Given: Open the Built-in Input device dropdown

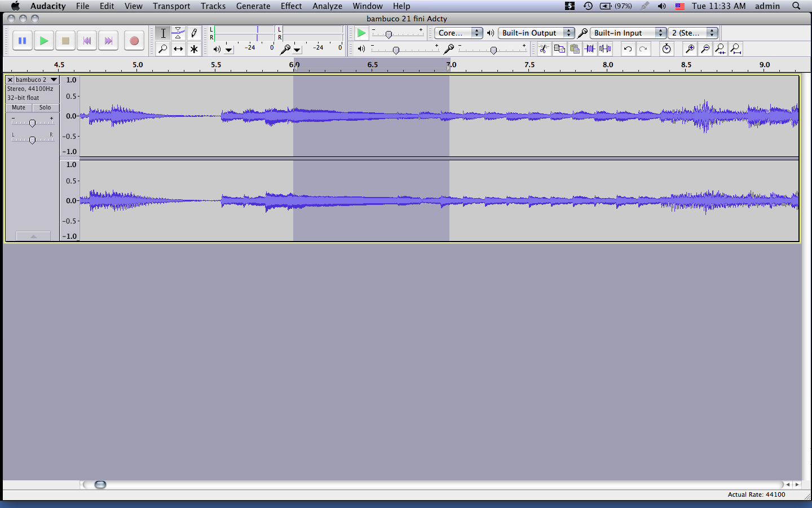Looking at the screenshot, I should tap(628, 33).
